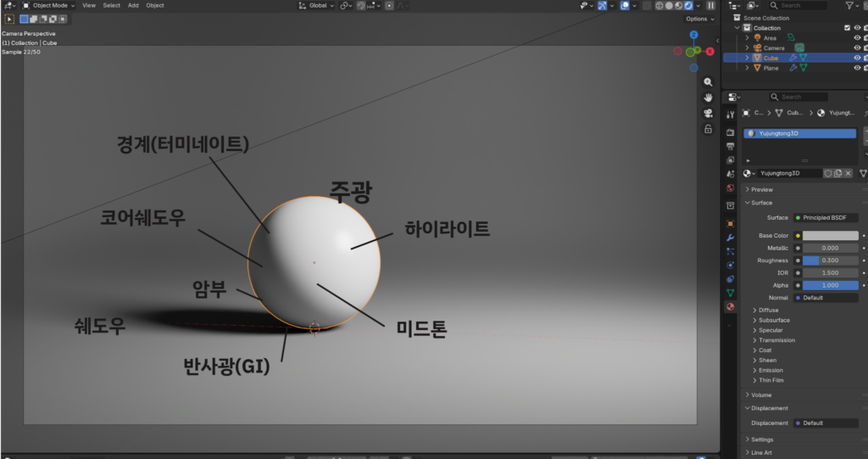868x459 pixels.
Task: Open the View menu
Action: (x=88, y=6)
